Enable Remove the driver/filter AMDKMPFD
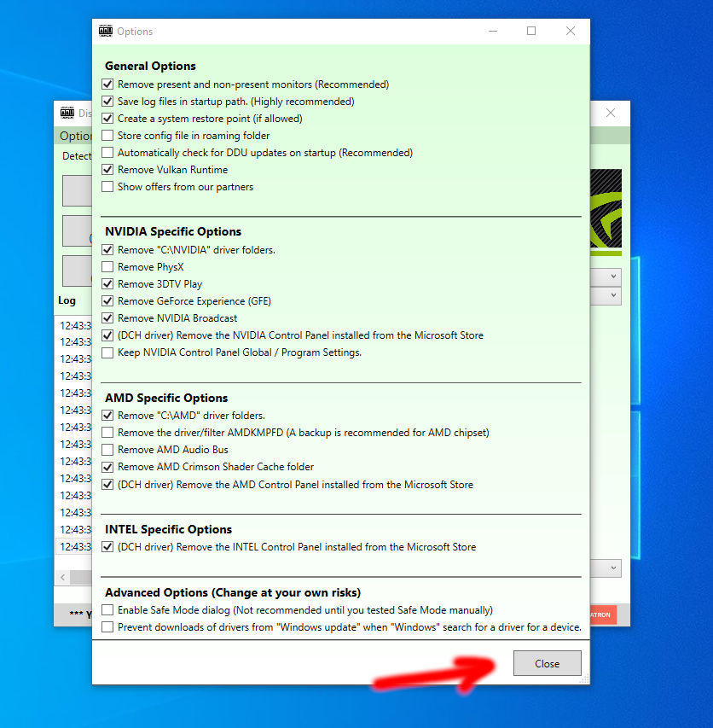The image size is (713, 728). point(107,432)
